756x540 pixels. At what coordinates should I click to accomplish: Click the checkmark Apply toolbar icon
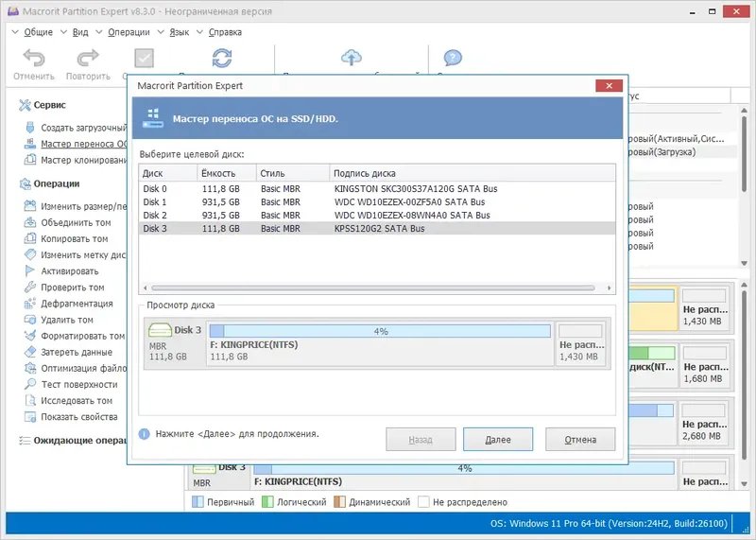tap(144, 59)
